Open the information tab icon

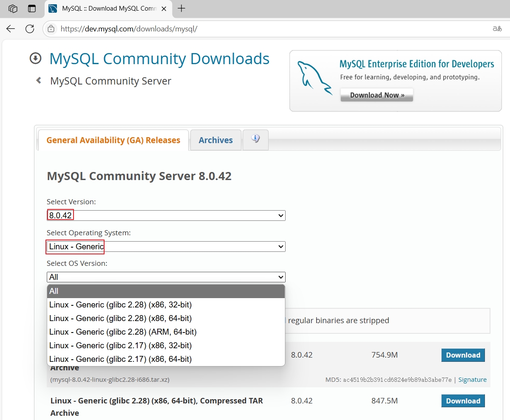coord(255,139)
